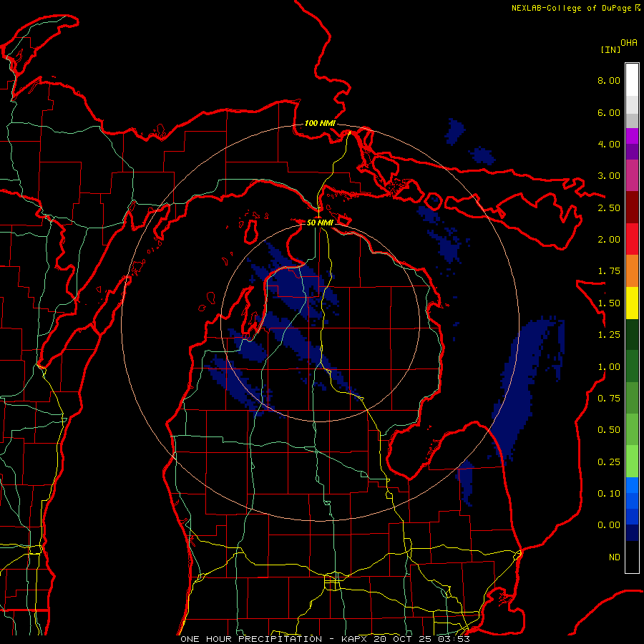Pick the white swatch at legend top
644x644 pixels.
632,80
